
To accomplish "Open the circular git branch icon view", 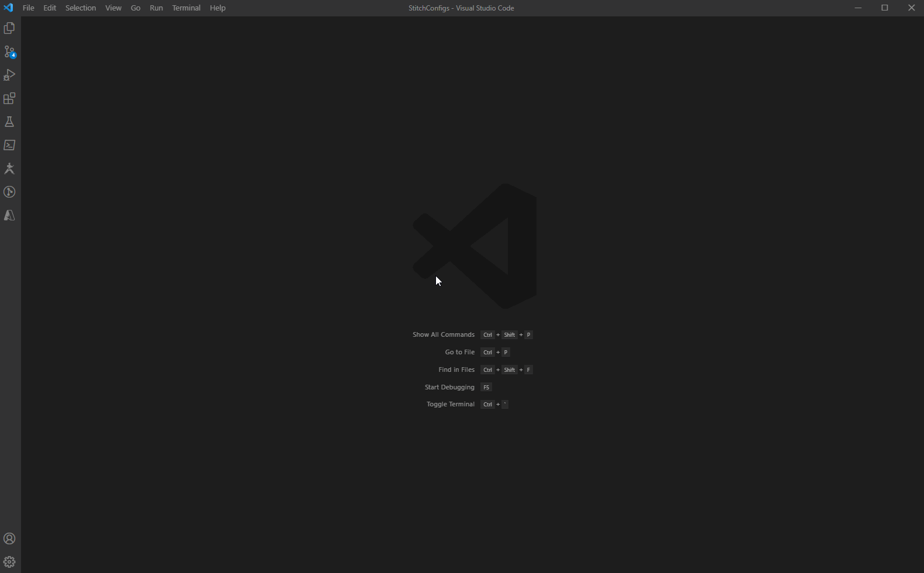I will pyautogui.click(x=9, y=192).
